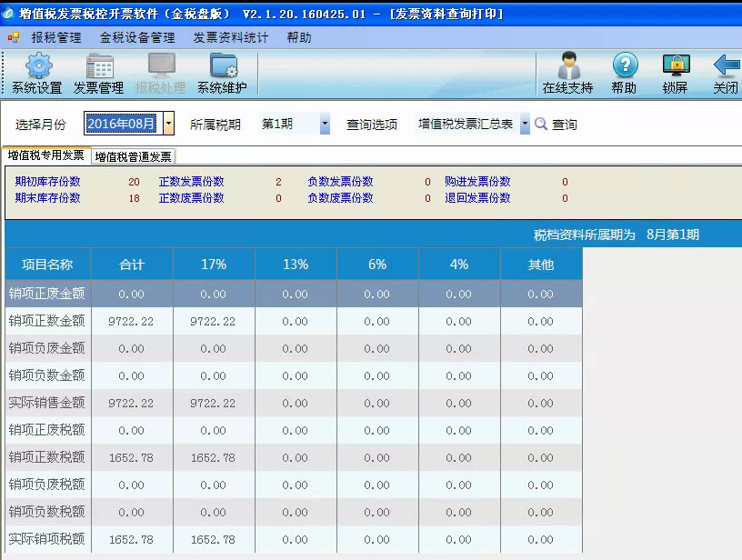This screenshot has width=742, height=560.
Task: Open the 发票资料统计 menu
Action: tap(231, 37)
